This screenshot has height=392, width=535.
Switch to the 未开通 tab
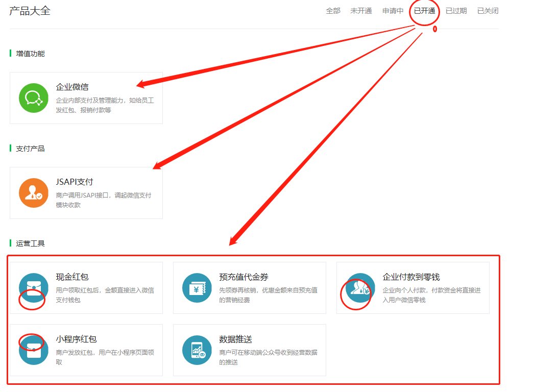(361, 11)
